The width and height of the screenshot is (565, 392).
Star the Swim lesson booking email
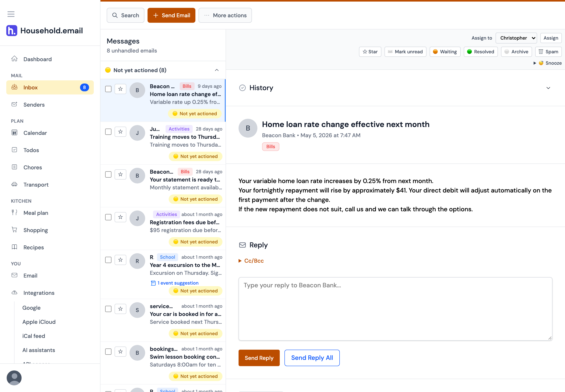[x=120, y=351]
